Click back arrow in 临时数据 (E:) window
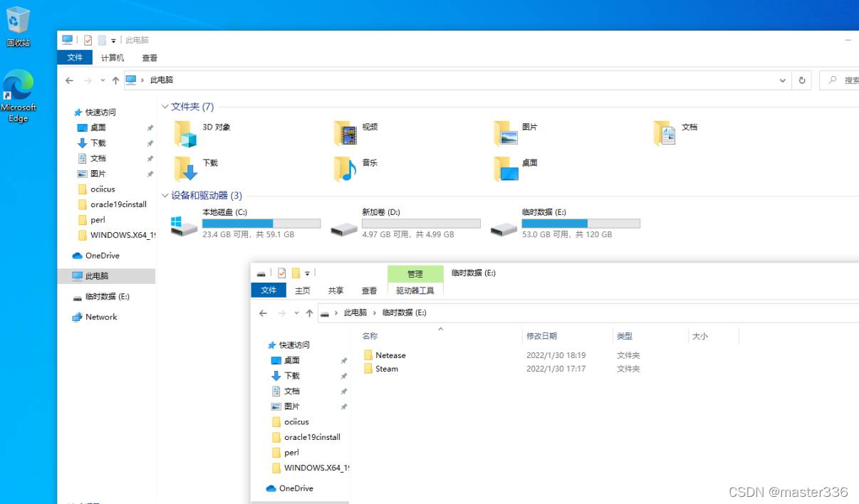859x504 pixels. (x=263, y=313)
